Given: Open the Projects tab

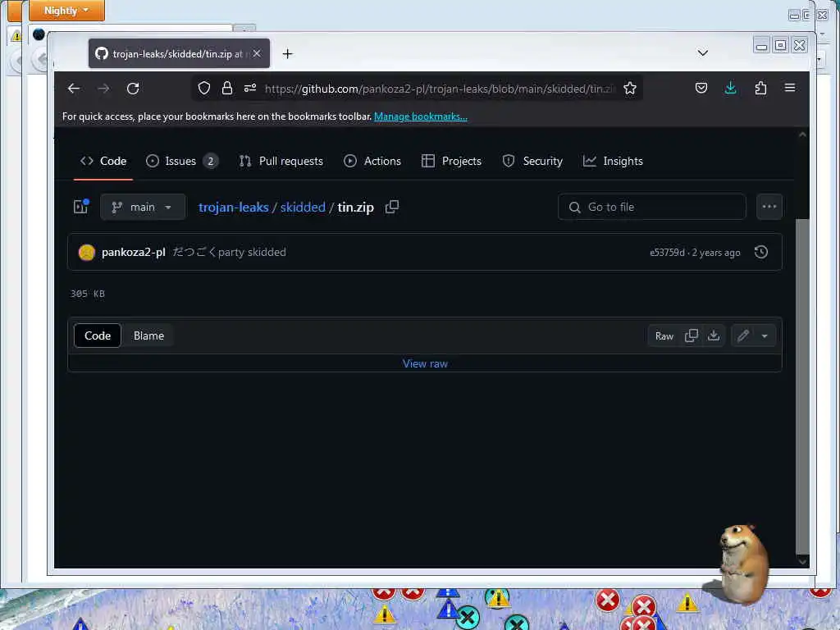Looking at the screenshot, I should pyautogui.click(x=452, y=161).
